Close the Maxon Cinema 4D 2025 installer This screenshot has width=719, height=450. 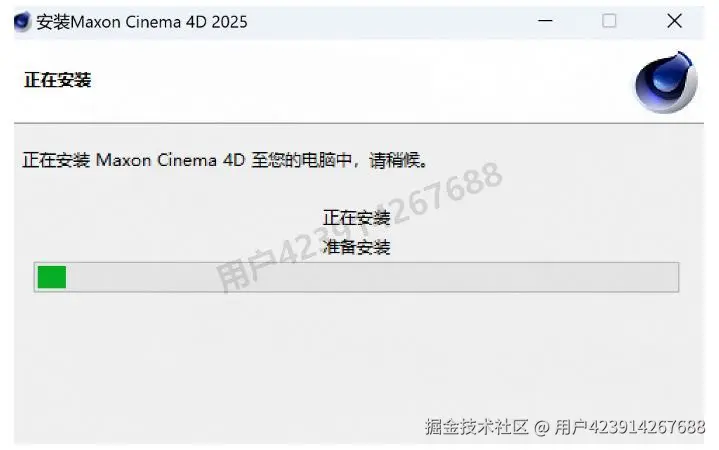[674, 21]
